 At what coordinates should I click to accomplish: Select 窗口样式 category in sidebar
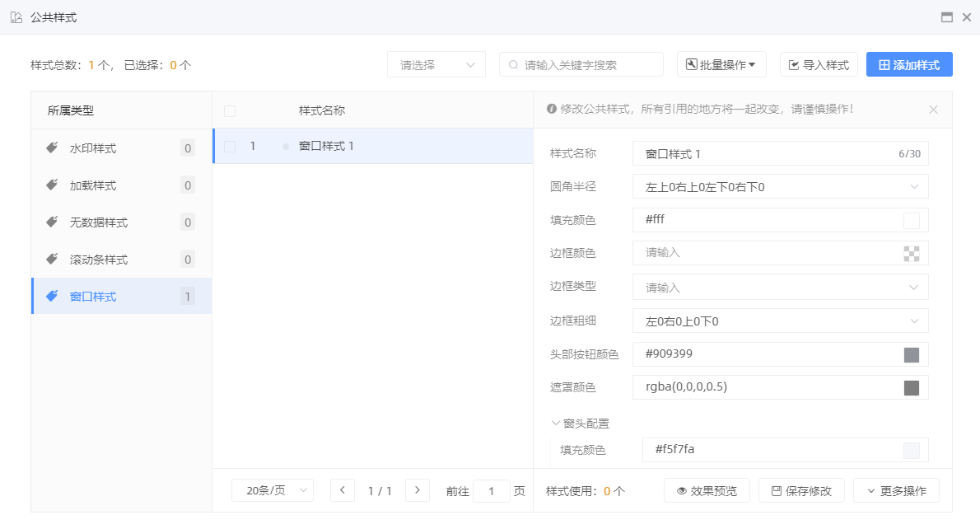click(x=93, y=297)
